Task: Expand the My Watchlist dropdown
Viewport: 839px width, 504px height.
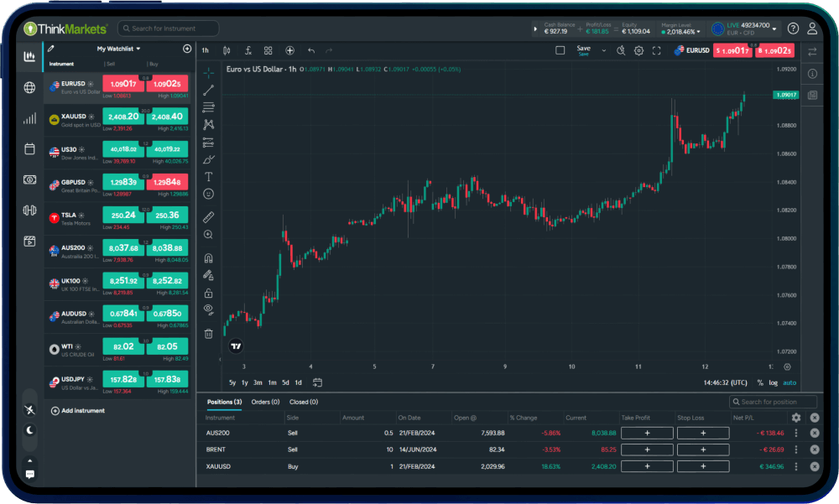Action: 118,49
